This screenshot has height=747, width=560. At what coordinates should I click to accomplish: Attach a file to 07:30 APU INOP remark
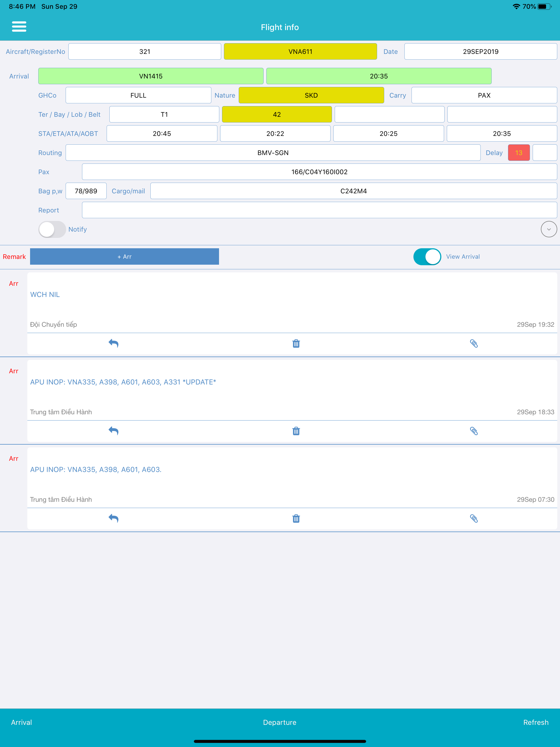click(474, 518)
